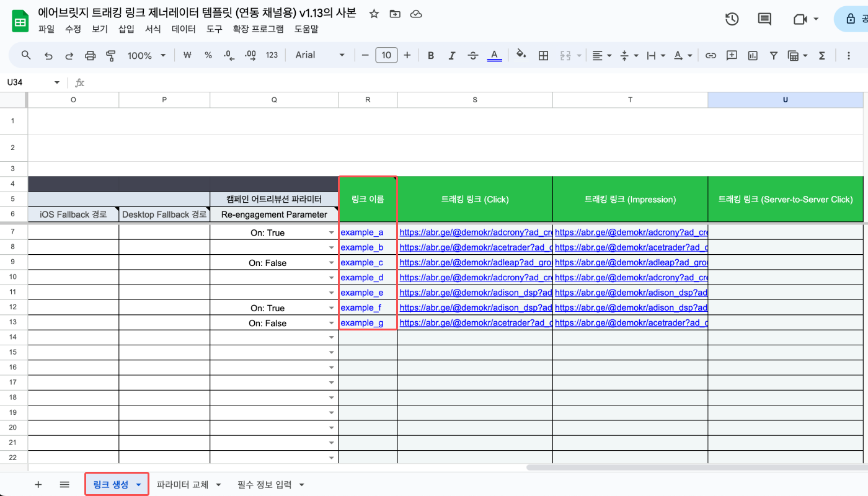Open Re-engagement dropdown in row 9
The image size is (868, 496).
[332, 263]
